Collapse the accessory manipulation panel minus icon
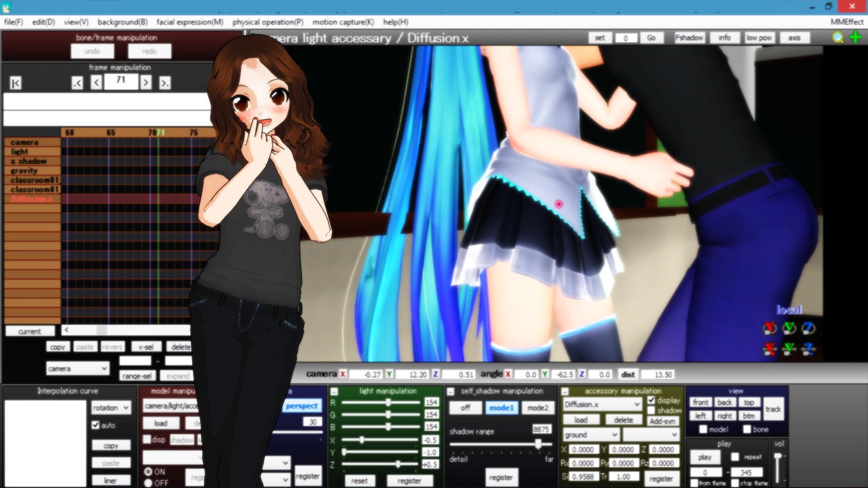 click(565, 391)
